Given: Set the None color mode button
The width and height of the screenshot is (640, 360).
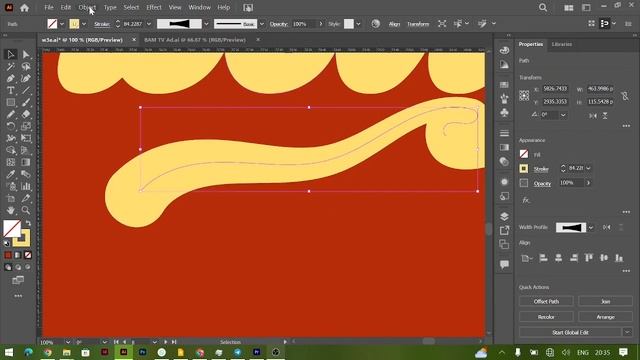Looking at the screenshot, I should point(28,255).
